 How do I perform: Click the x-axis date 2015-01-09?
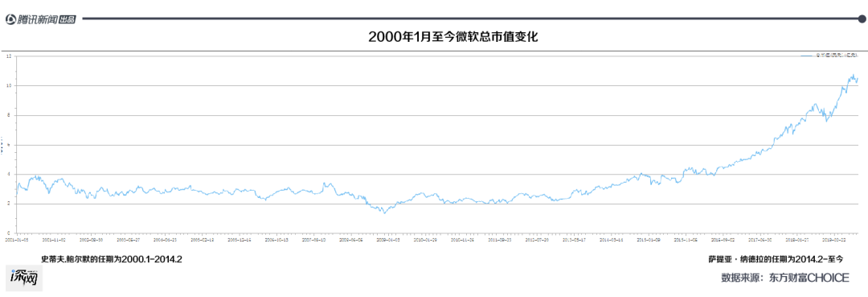(x=649, y=240)
